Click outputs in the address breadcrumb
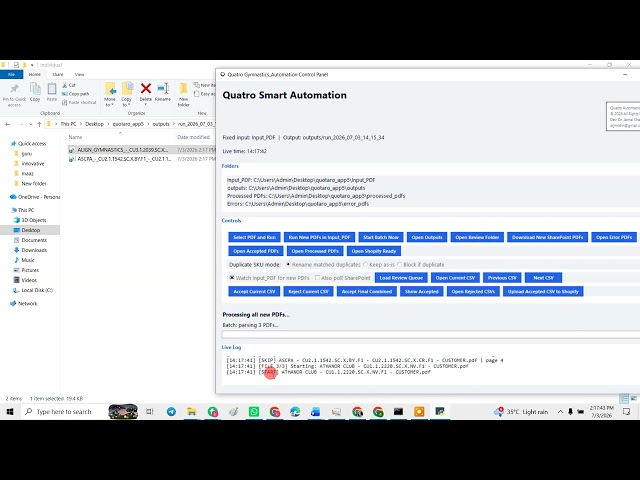Image resolution: width=640 pixels, height=480 pixels. pyautogui.click(x=161, y=124)
